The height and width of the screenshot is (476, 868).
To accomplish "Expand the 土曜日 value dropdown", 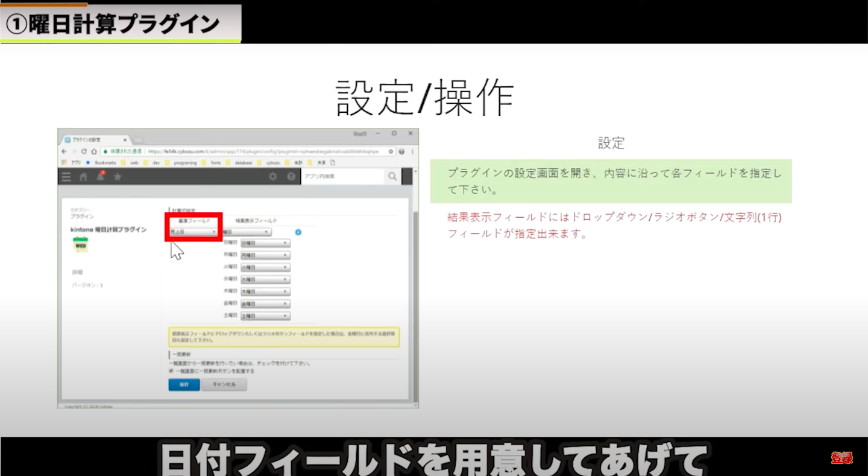I will 265,316.
